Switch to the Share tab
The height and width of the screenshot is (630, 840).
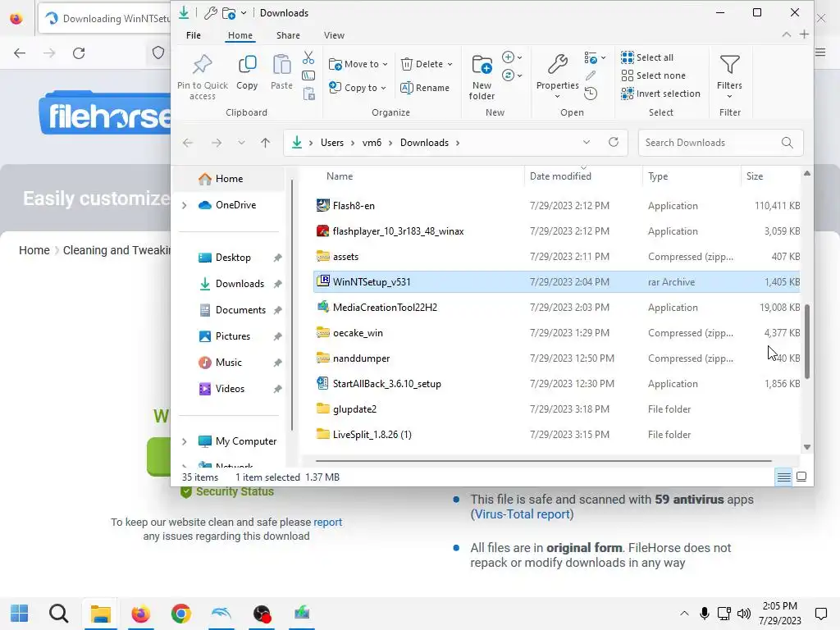point(288,35)
